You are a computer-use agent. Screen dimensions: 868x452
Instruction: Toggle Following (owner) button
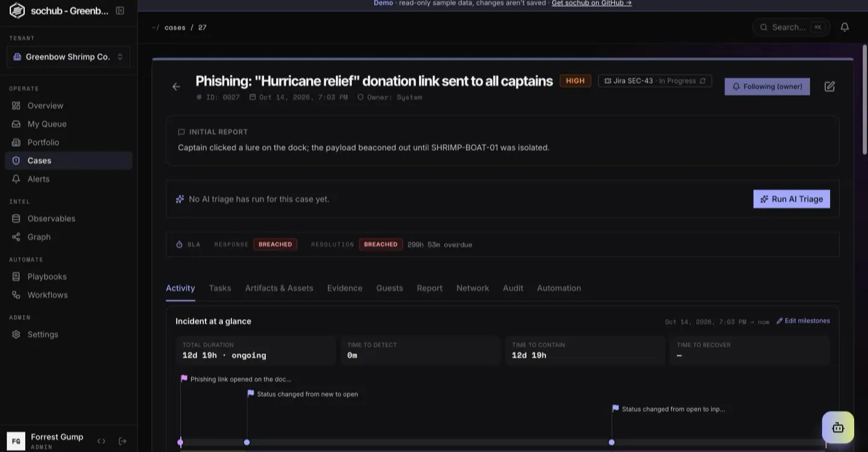tap(767, 87)
